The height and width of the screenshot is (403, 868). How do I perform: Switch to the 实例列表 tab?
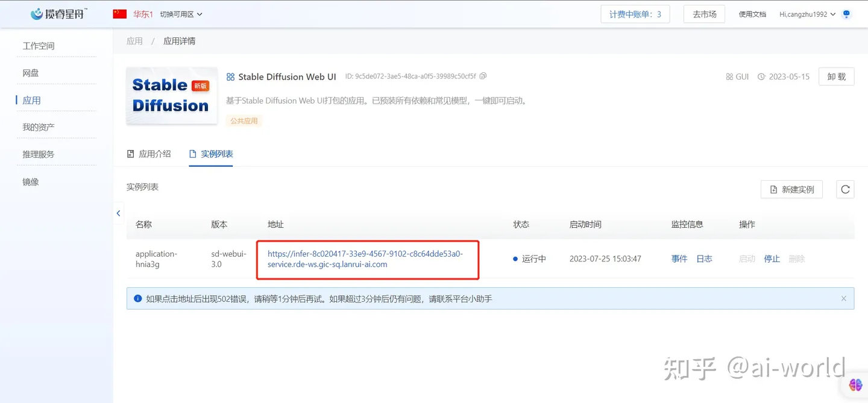point(211,154)
